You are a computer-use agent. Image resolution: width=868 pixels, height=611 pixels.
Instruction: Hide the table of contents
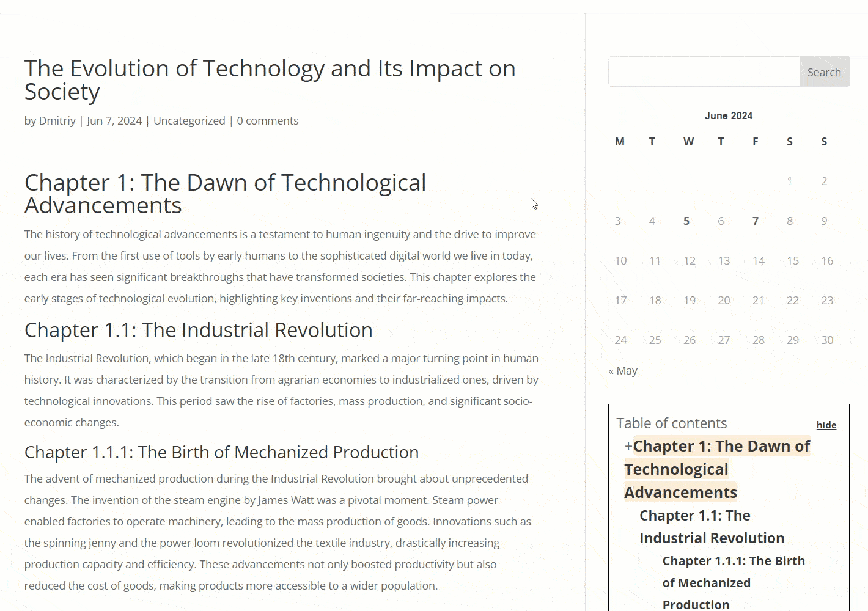coord(826,425)
